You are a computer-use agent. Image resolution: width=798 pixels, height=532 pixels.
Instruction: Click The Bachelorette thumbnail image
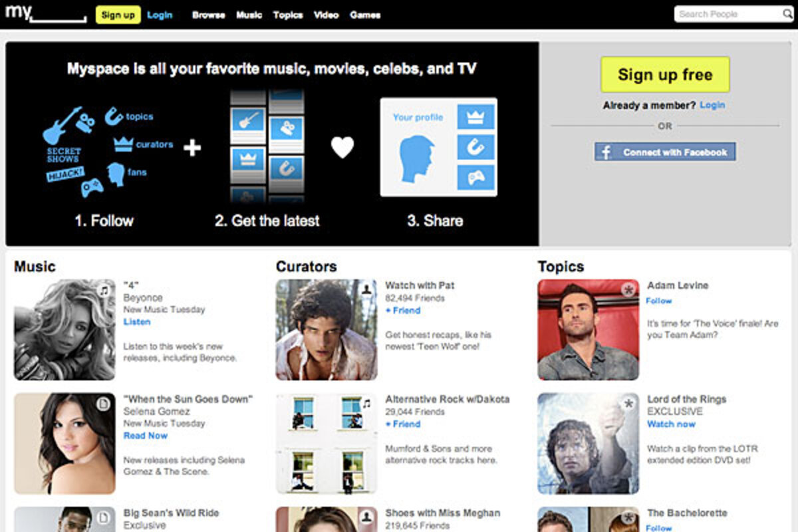[x=589, y=519]
